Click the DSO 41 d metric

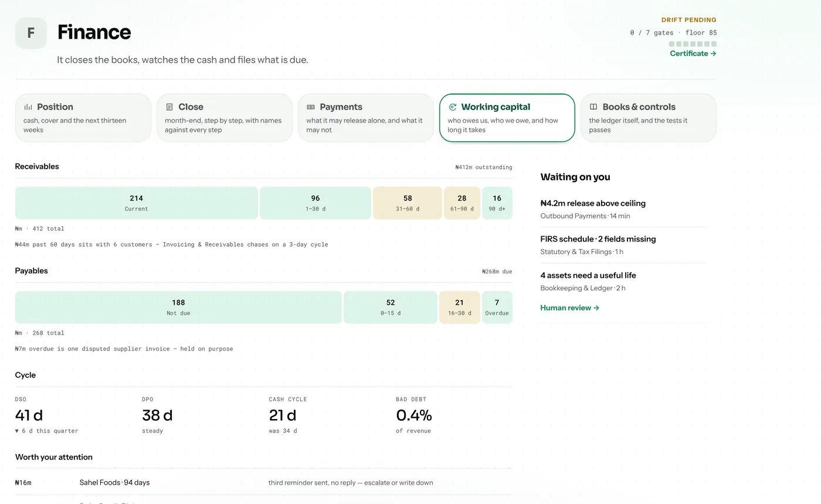click(47, 415)
